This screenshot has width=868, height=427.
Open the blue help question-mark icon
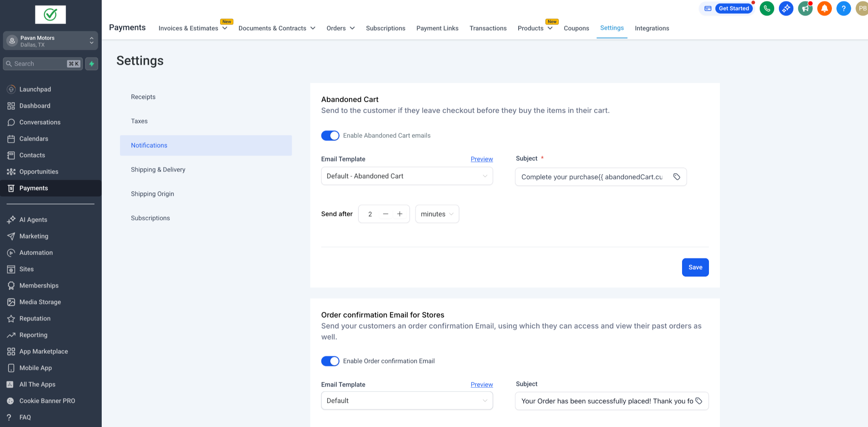pos(843,9)
